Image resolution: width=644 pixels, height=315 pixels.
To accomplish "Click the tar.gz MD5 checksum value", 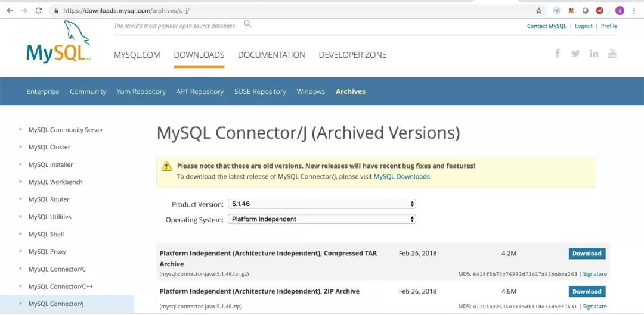I will (x=525, y=274).
